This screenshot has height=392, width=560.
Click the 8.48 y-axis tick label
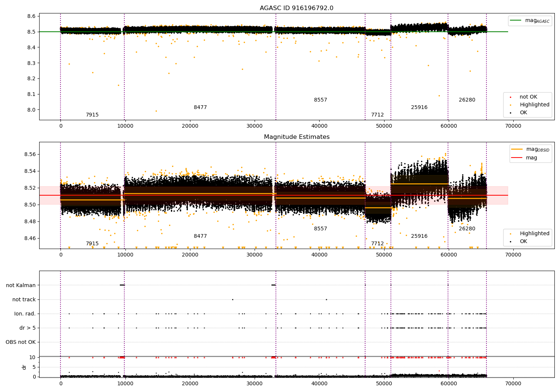[x=30, y=222]
